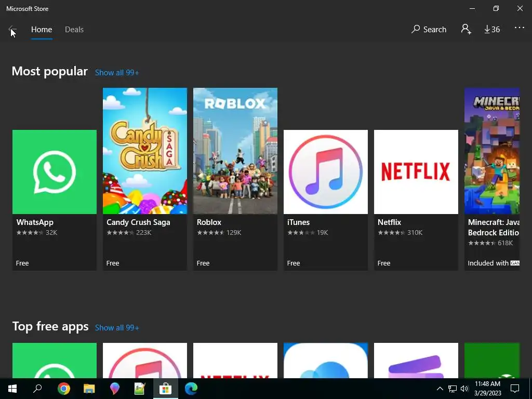Open the taskbar clock and date

pos(487,389)
